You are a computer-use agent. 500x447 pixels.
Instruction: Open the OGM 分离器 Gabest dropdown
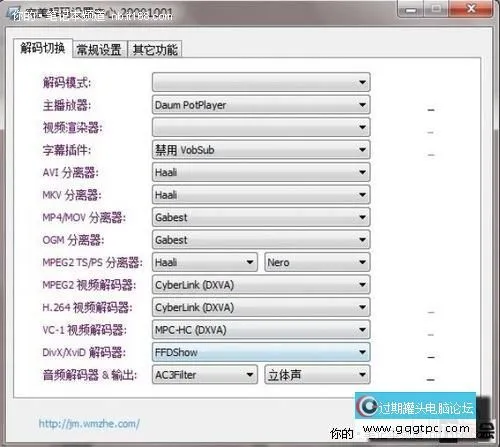point(261,240)
